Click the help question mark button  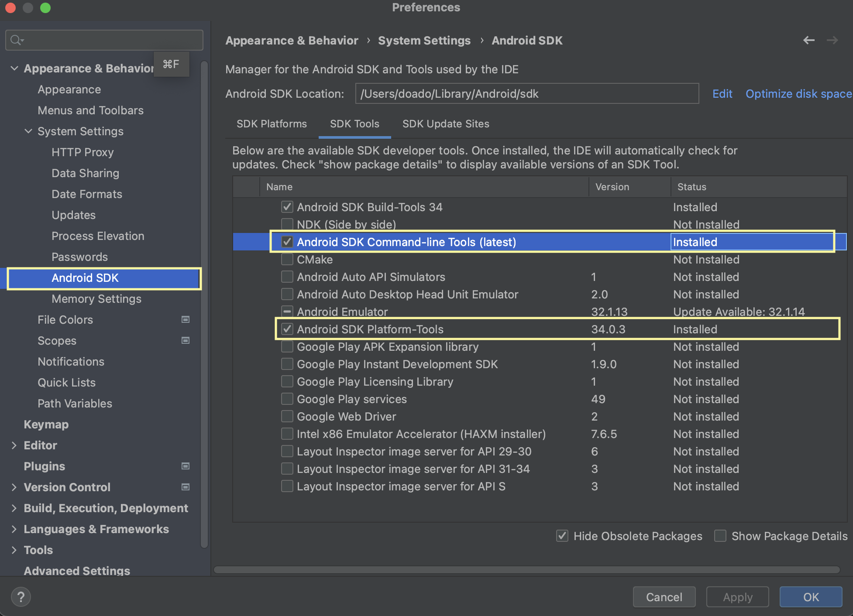coord(21,597)
